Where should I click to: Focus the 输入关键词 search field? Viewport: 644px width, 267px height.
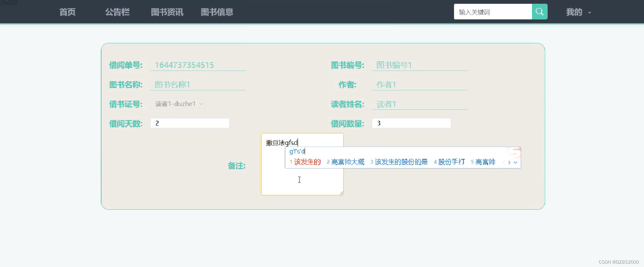493,12
